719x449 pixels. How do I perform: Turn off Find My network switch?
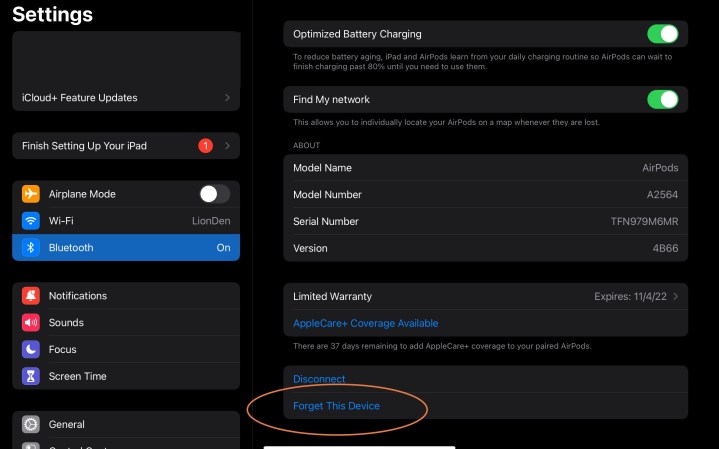click(663, 100)
